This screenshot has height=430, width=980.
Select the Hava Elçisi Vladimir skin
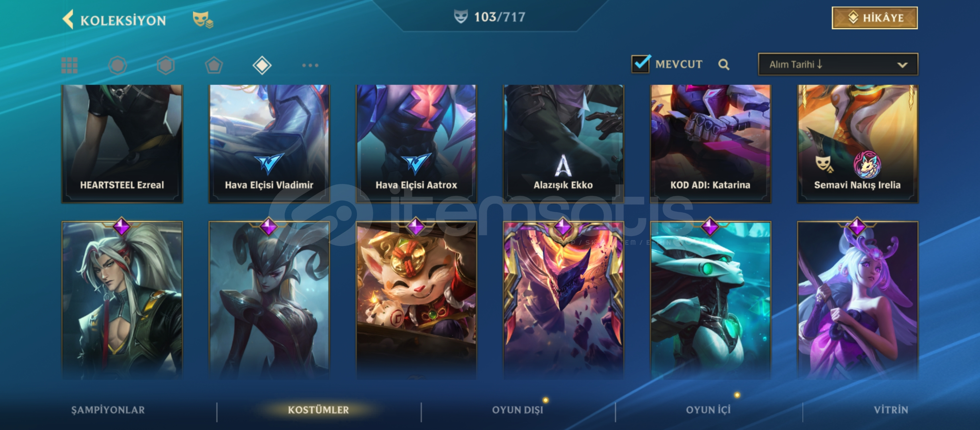[269, 144]
